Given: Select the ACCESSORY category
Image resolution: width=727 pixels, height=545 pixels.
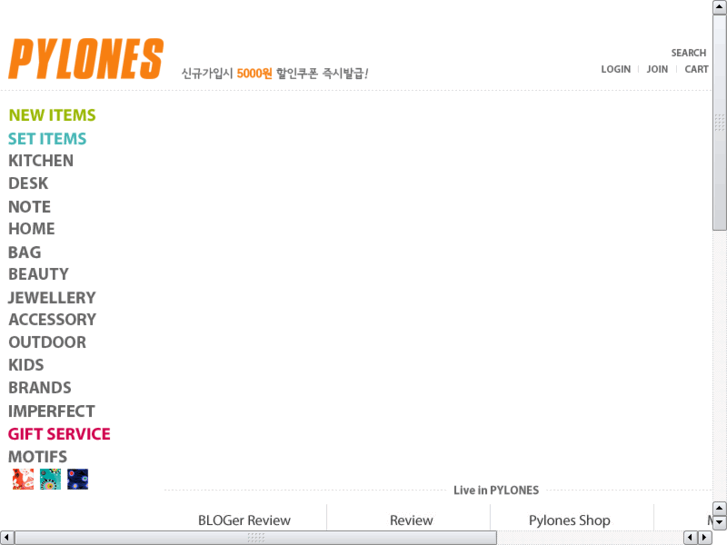Looking at the screenshot, I should coord(52,320).
